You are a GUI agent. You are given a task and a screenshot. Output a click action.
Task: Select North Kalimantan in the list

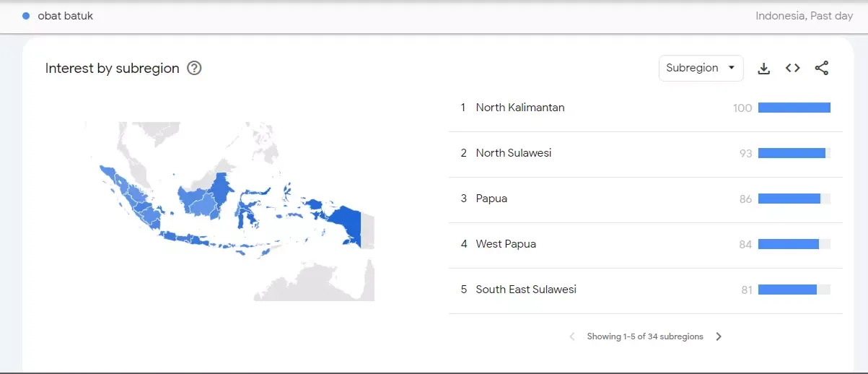[520, 108]
